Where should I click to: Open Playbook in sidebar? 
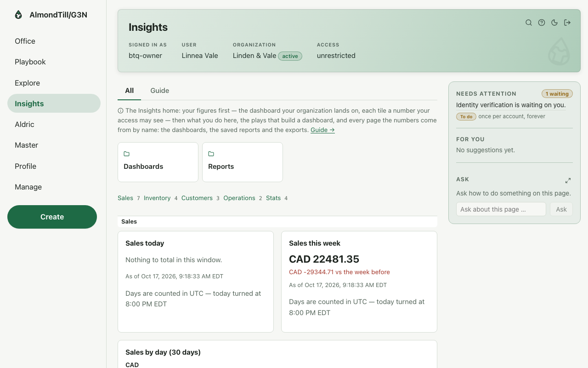point(54,62)
